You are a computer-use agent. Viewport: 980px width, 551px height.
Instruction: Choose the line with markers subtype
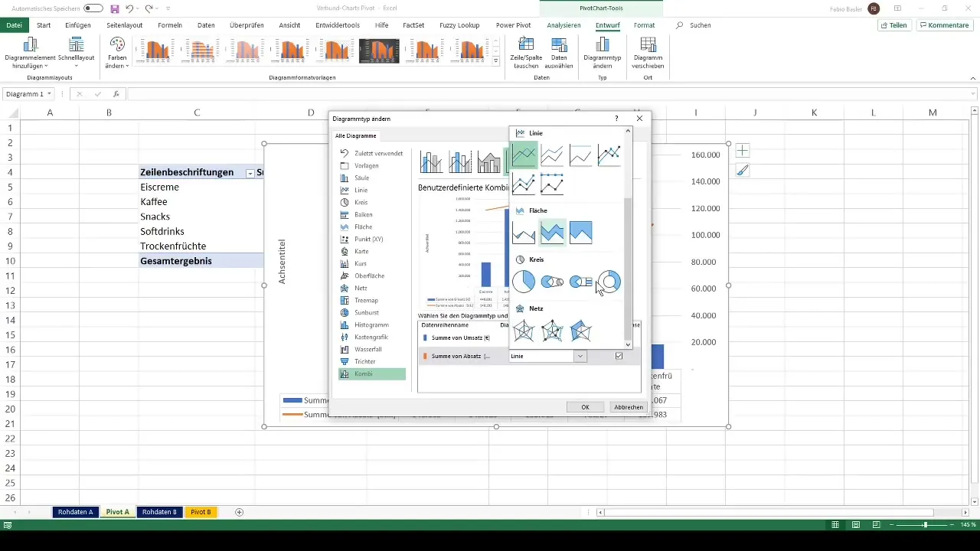[x=609, y=155]
